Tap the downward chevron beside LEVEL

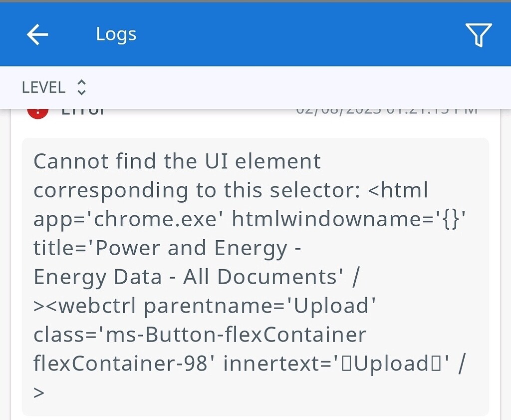click(x=81, y=92)
